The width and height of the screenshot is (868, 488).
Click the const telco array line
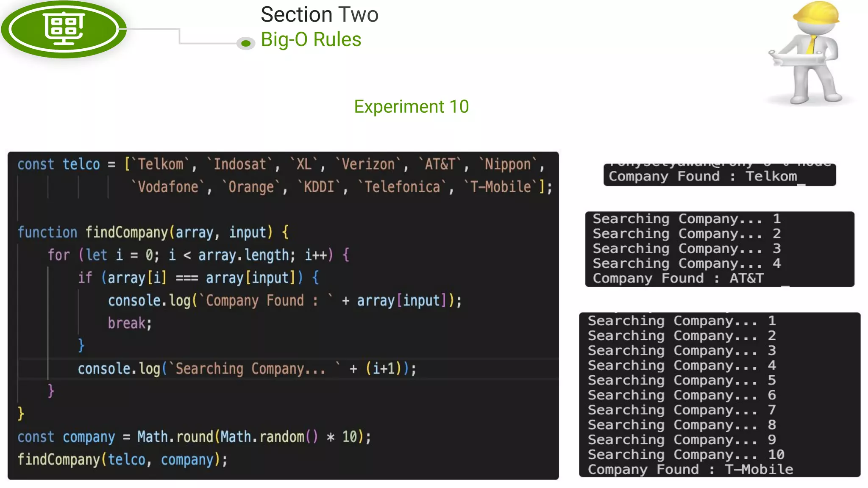pyautogui.click(x=280, y=164)
